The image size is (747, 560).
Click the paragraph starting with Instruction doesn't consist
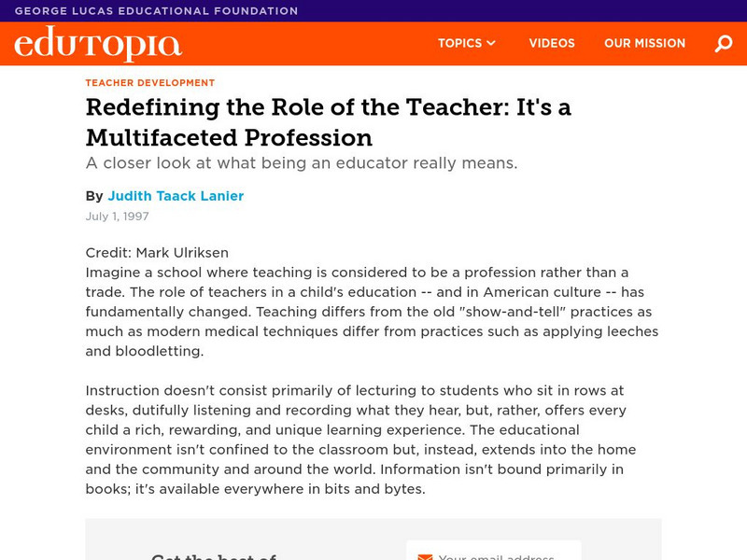pos(360,440)
